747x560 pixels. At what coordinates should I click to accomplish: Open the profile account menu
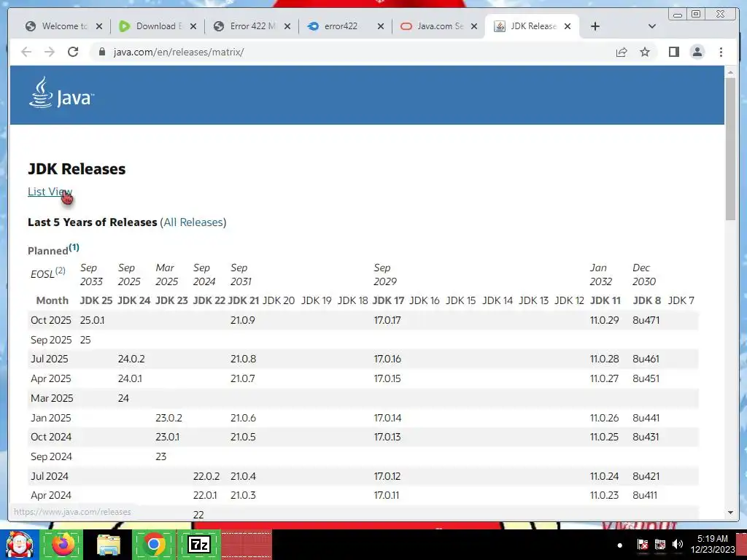[x=697, y=52]
